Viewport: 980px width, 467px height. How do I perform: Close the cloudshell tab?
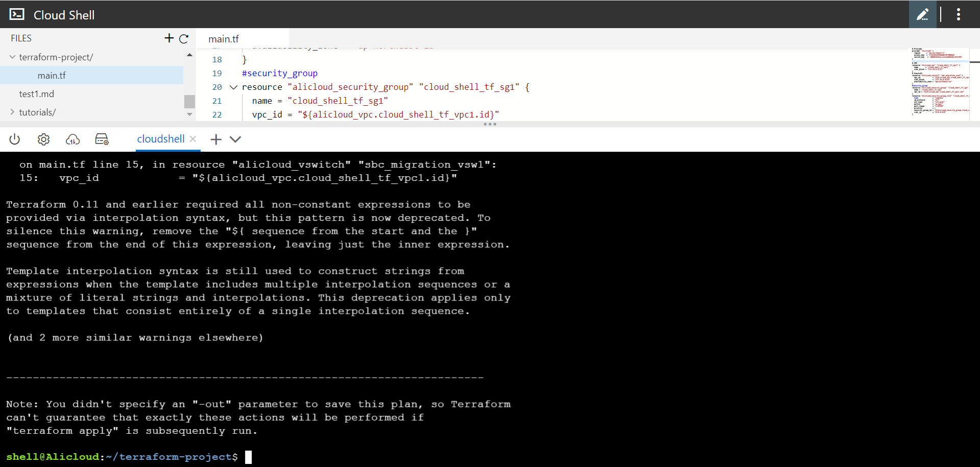click(193, 139)
